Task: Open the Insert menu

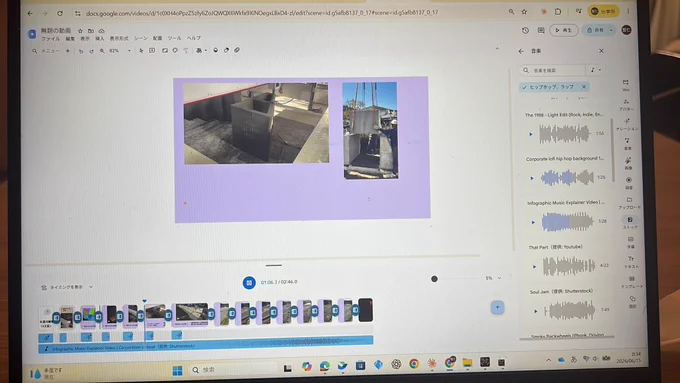Action: click(99, 39)
